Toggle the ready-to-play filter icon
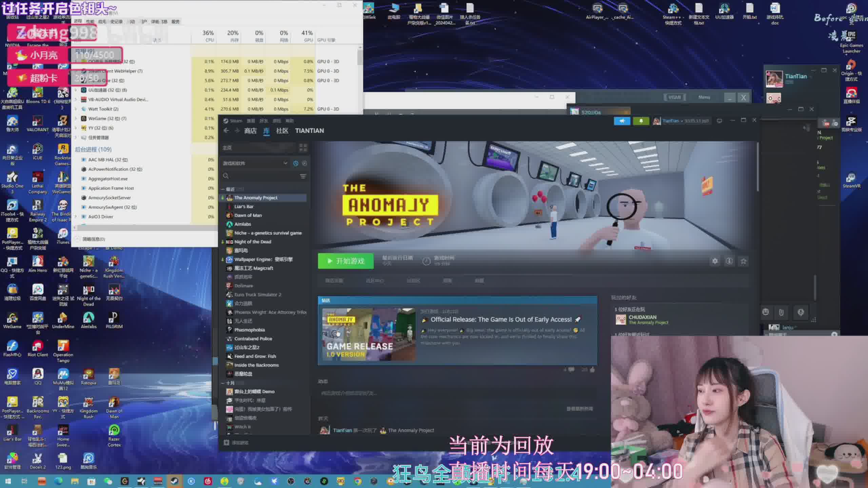Screen dimensions: 868x488 pyautogui.click(x=304, y=163)
